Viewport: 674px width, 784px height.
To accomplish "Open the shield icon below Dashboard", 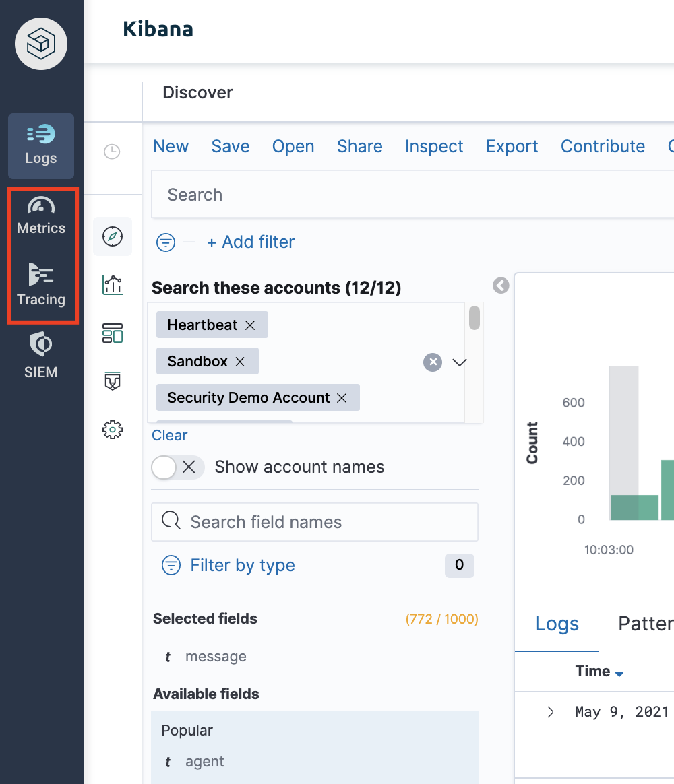I will [113, 381].
